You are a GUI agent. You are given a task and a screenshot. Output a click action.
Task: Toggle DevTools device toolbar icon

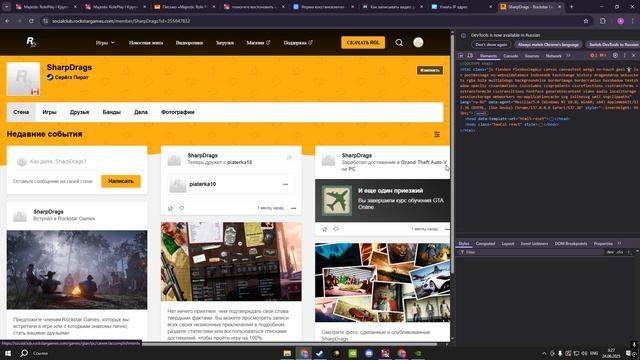click(470, 56)
